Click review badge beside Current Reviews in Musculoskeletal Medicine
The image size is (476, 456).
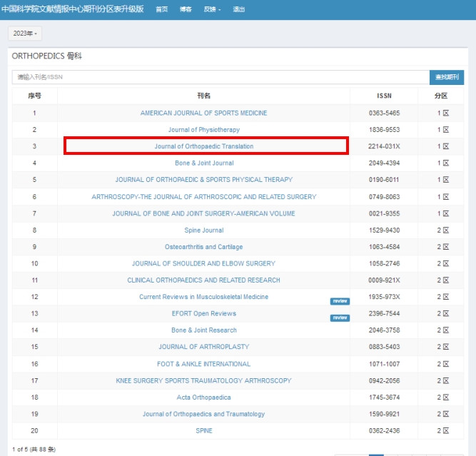(x=340, y=301)
